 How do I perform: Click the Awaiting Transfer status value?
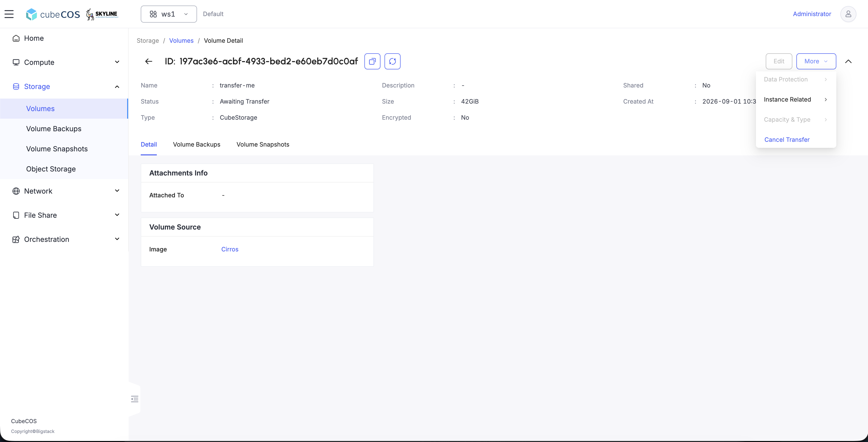pos(245,102)
